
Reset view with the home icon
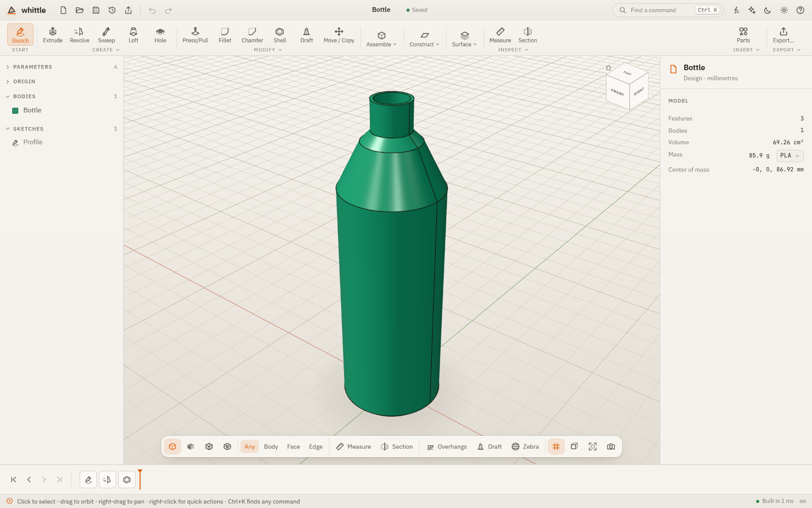coord(608,68)
